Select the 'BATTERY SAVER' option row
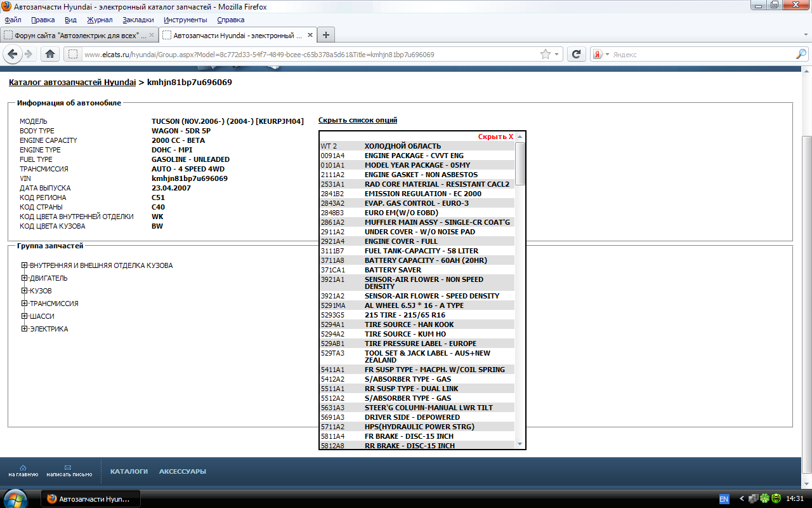This screenshot has width=812, height=508. [417, 270]
